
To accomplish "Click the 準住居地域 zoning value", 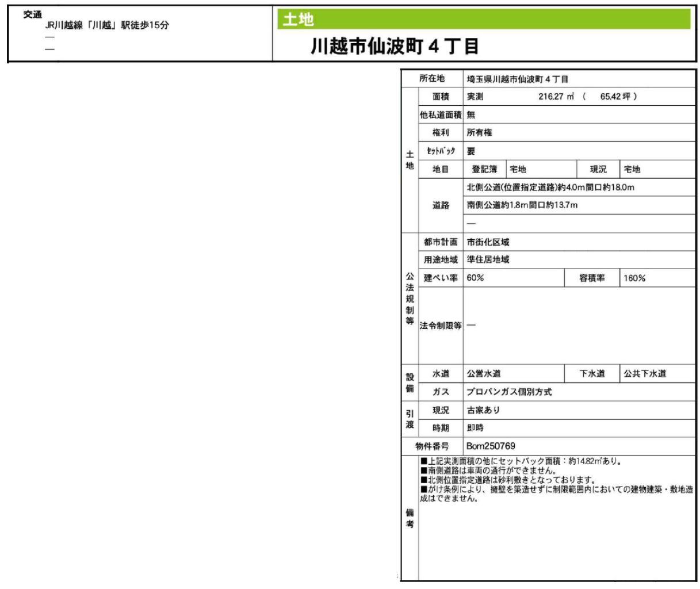I will tap(488, 260).
